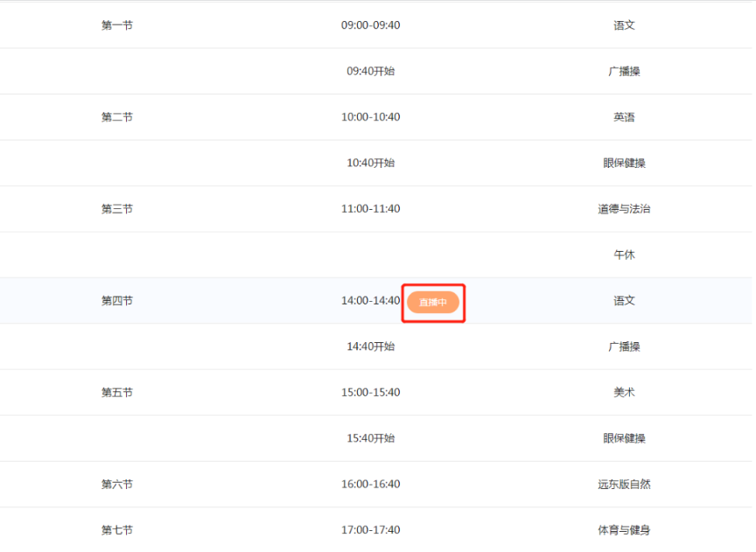756x552 pixels.
Task: Select the 14:40开始 time cell
Action: [370, 346]
